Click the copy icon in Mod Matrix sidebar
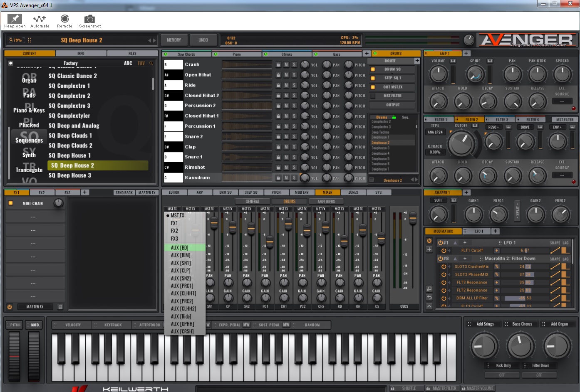The width and height of the screenshot is (580, 392). point(429,289)
